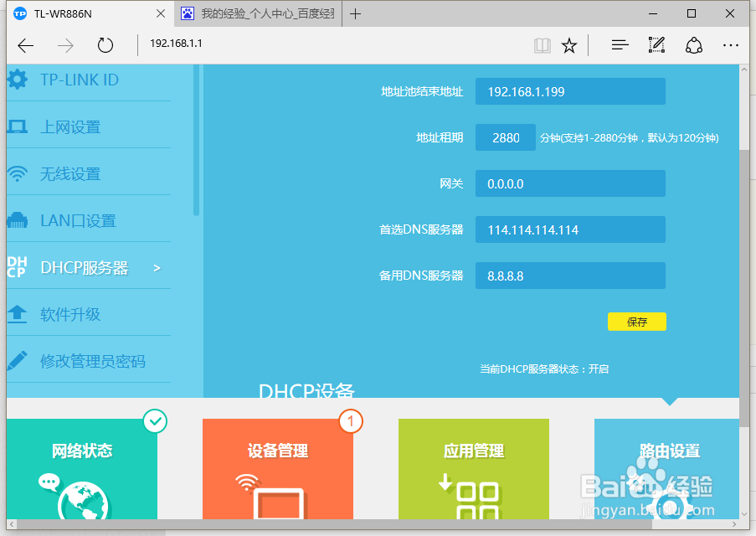Open a new browser tab with plus
Viewport: 756px width, 536px height.
click(355, 14)
